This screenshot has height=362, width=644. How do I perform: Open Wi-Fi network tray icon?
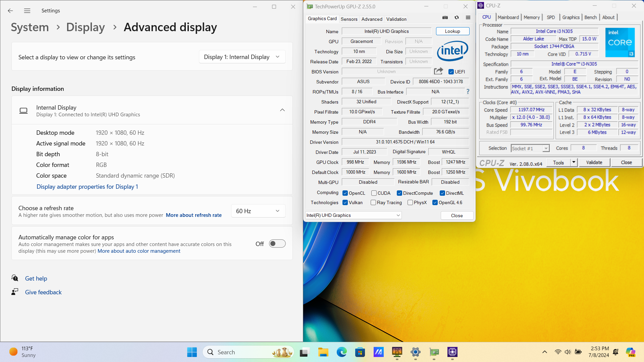coord(558,352)
